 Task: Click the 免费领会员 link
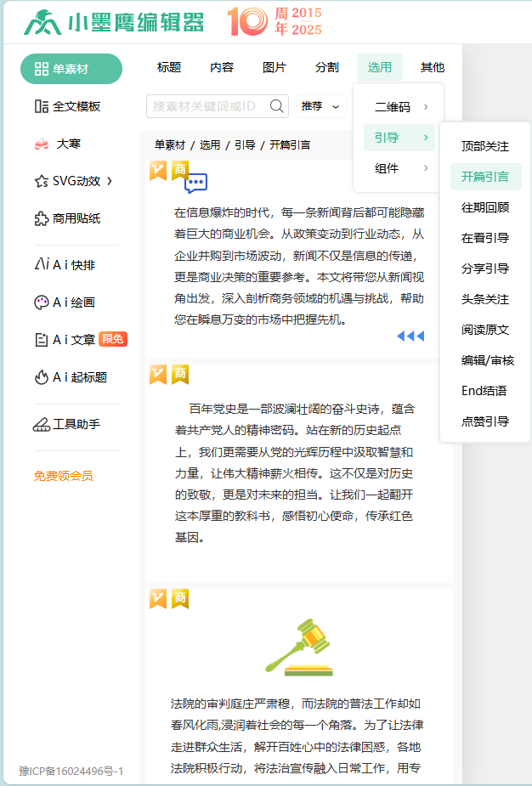[63, 476]
